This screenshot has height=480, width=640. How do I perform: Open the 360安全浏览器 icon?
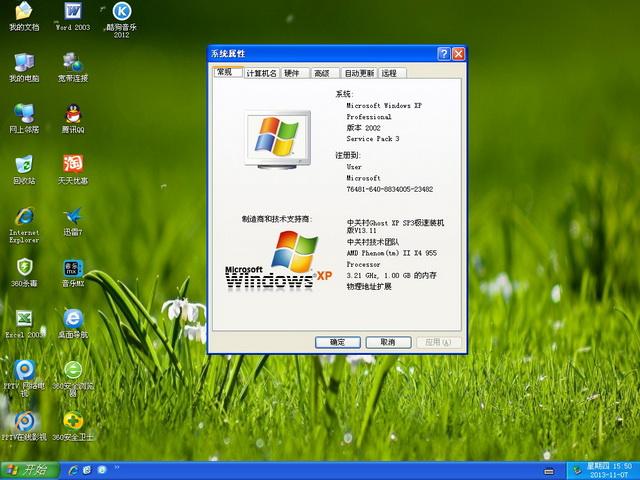pyautogui.click(x=73, y=379)
